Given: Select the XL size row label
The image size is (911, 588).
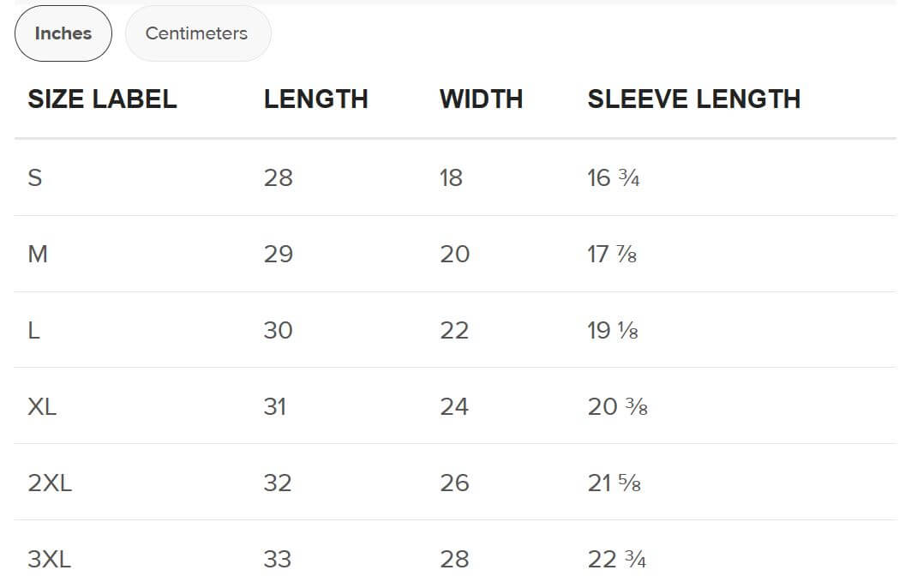Looking at the screenshot, I should 42,407.
